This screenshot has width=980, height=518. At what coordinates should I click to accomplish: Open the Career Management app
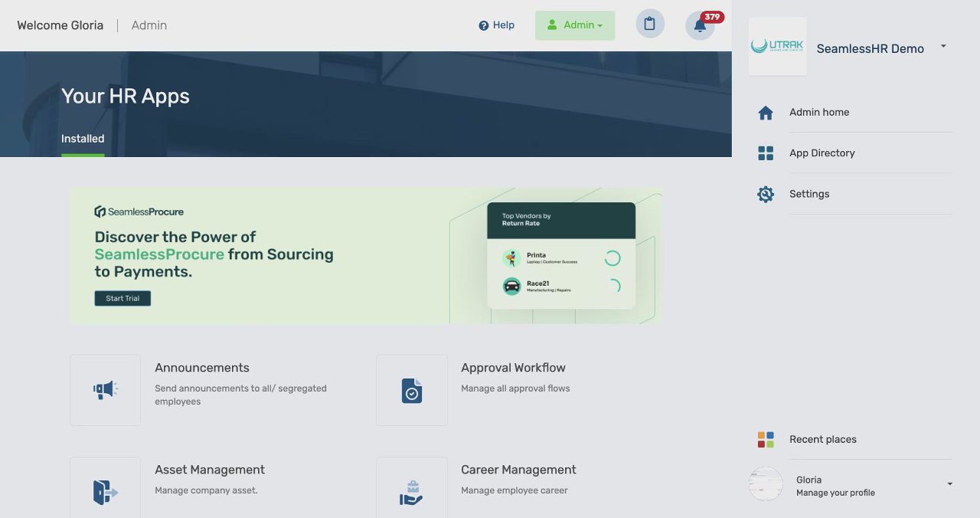pyautogui.click(x=518, y=470)
